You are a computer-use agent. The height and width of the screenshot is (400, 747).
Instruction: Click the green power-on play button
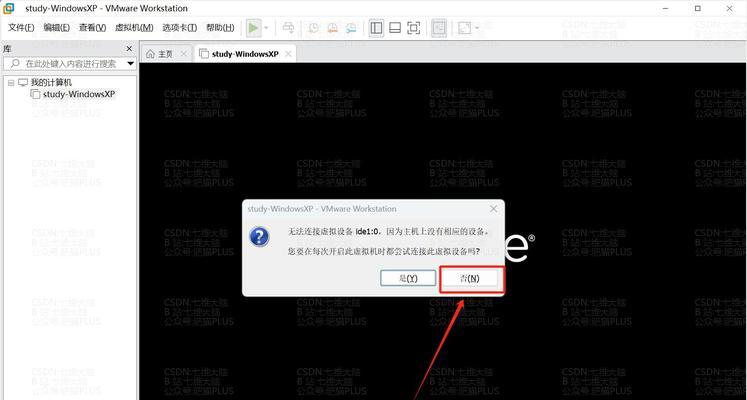254,28
